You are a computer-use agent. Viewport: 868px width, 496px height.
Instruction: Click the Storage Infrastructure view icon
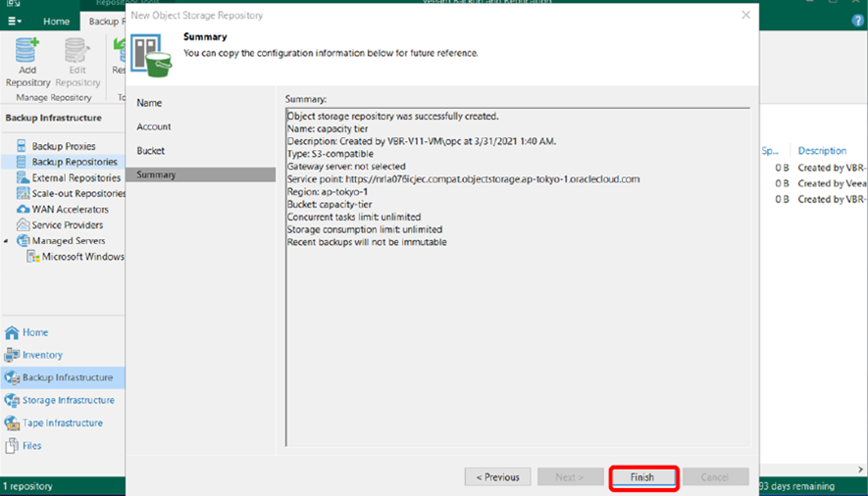[12, 400]
